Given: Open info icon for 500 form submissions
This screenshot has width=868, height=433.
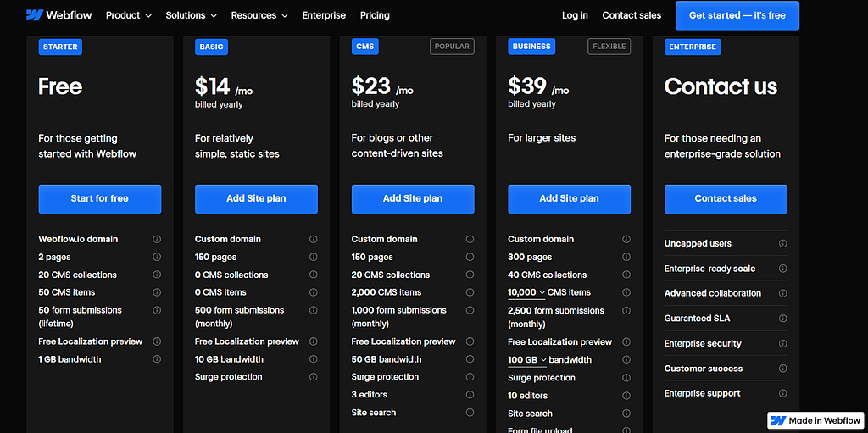Looking at the screenshot, I should [314, 310].
